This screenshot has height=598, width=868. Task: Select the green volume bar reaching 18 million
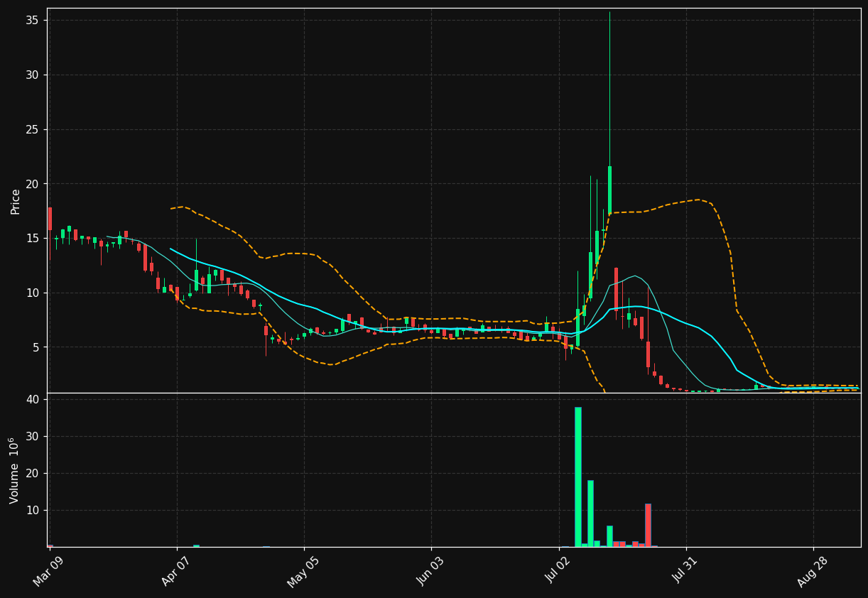coord(590,513)
